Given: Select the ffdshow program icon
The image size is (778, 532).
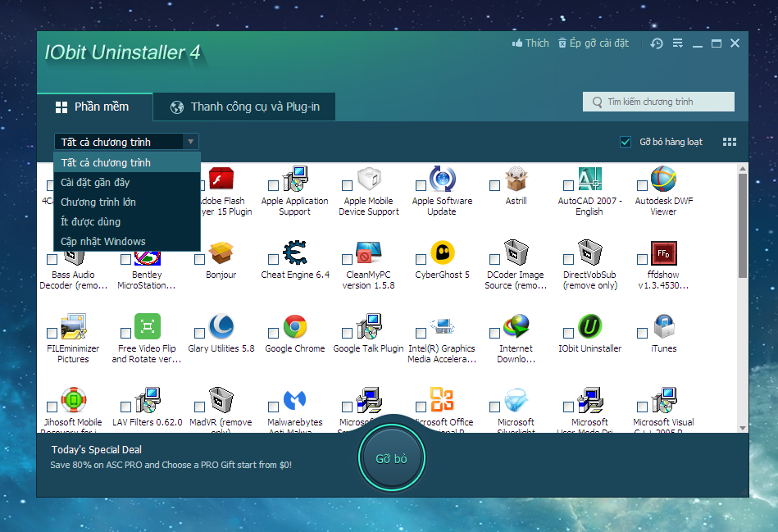Looking at the screenshot, I should click(x=664, y=252).
